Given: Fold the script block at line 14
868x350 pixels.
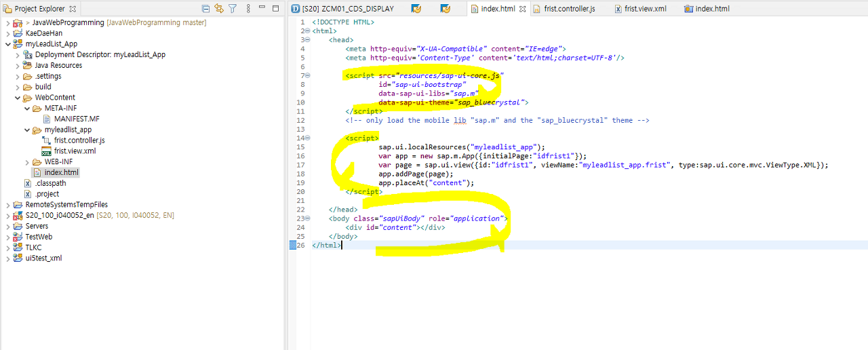Looking at the screenshot, I should [309, 138].
